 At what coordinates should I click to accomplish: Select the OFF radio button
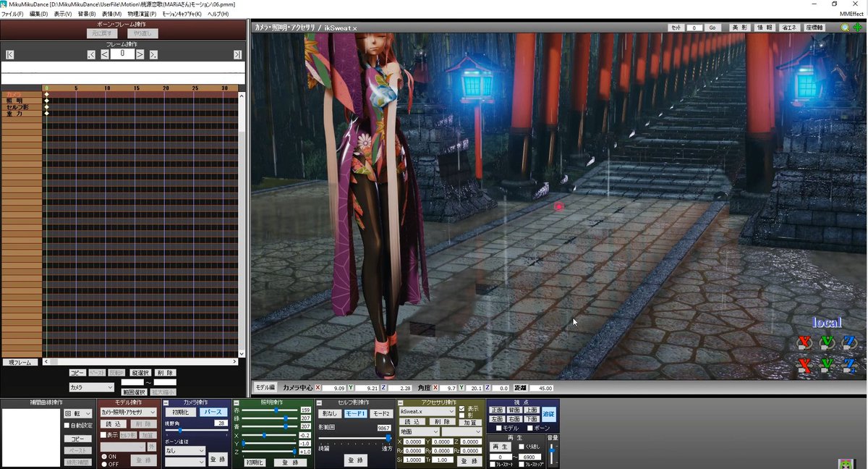[103, 464]
